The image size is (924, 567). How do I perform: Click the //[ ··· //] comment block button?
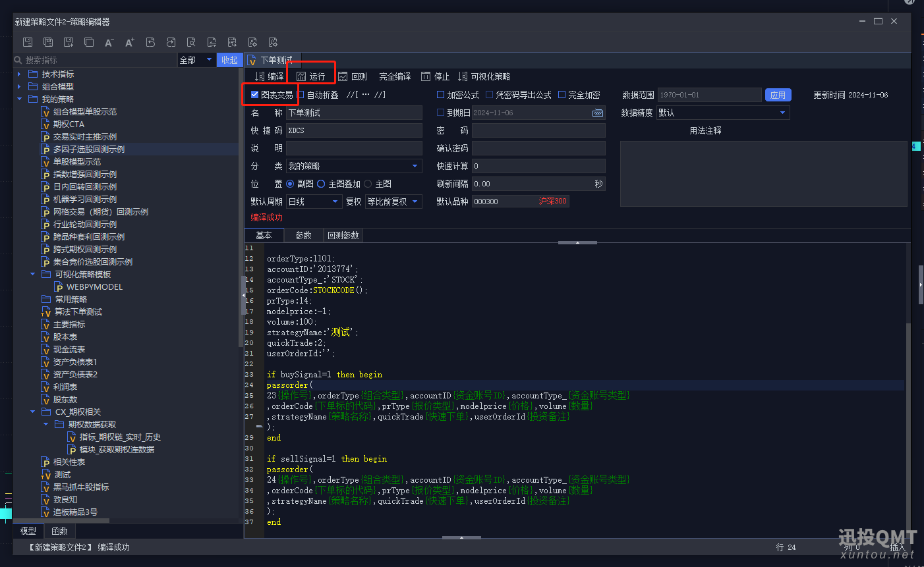pyautogui.click(x=366, y=95)
